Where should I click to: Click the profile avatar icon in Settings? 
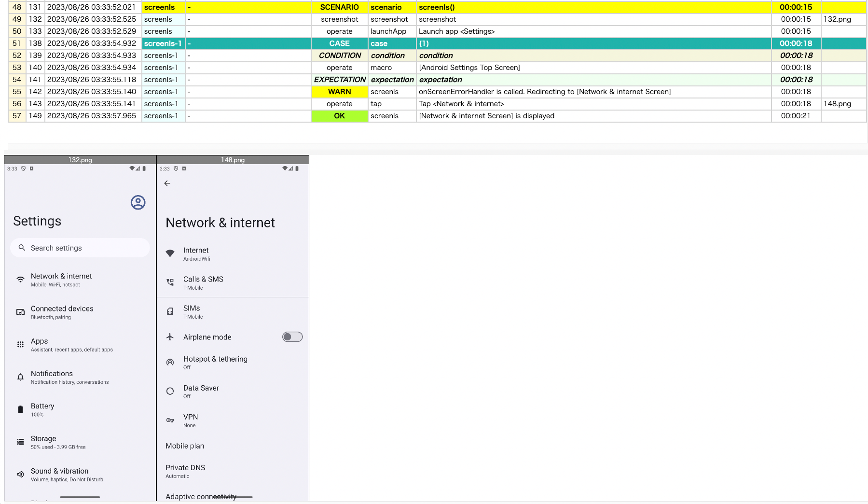[x=138, y=202]
